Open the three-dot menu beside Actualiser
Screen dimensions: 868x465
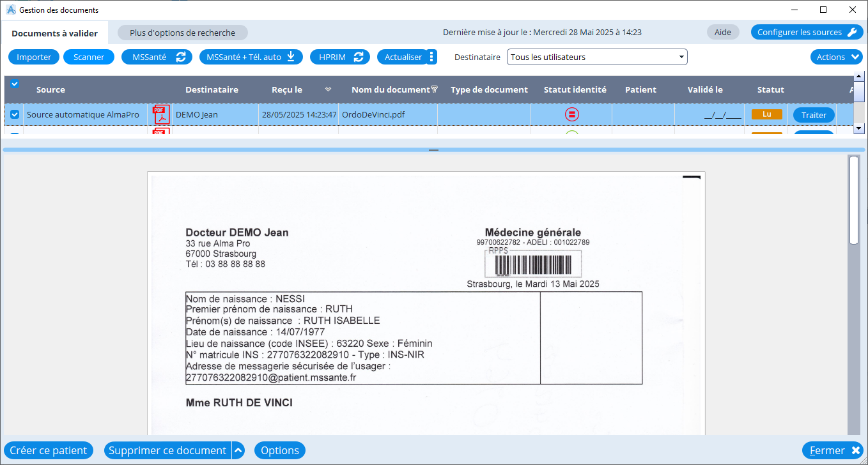click(431, 57)
